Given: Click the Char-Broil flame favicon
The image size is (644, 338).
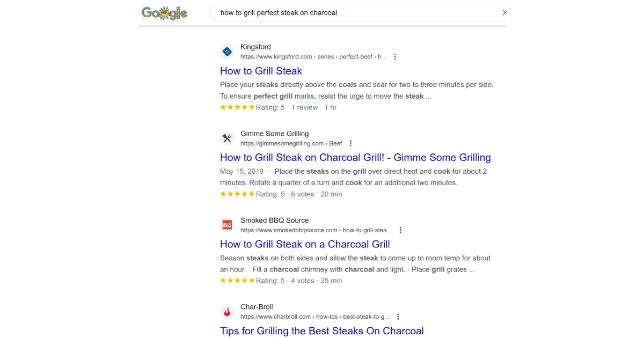Looking at the screenshot, I should pyautogui.click(x=227, y=312).
